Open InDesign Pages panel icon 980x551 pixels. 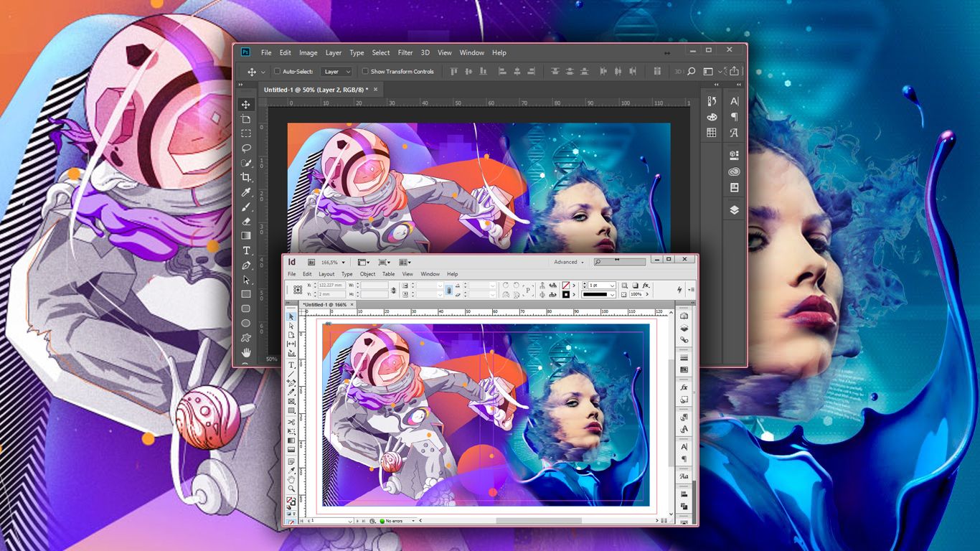click(684, 316)
